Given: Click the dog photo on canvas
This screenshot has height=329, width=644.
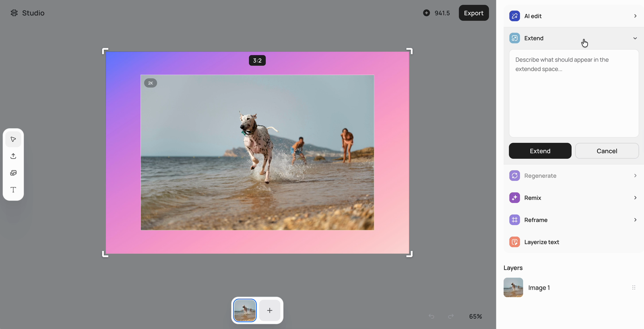Looking at the screenshot, I should [x=257, y=152].
